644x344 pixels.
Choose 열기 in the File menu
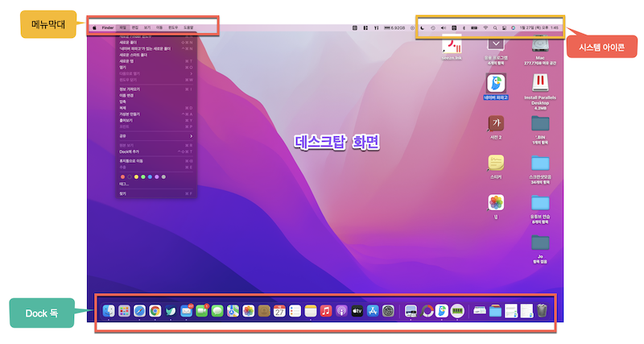[x=155, y=68]
